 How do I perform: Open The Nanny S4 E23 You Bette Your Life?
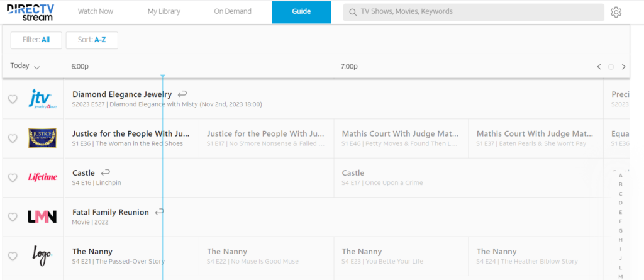tap(401, 256)
